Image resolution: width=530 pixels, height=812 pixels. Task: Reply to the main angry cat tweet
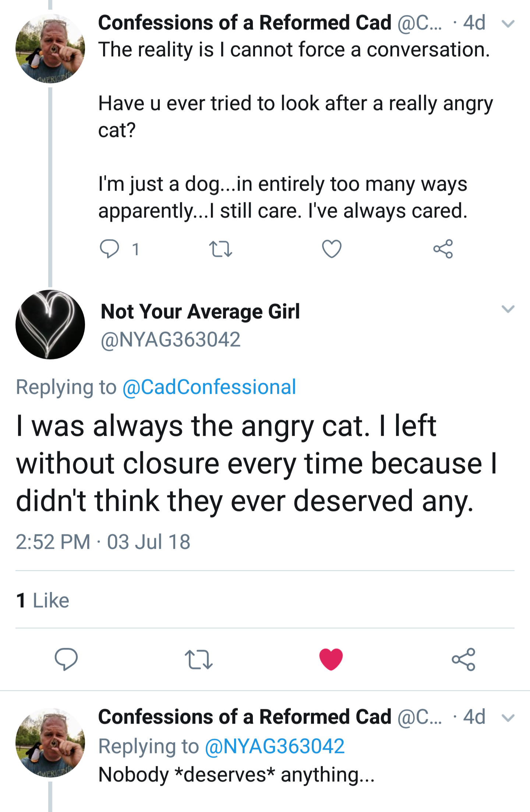pyautogui.click(x=66, y=659)
